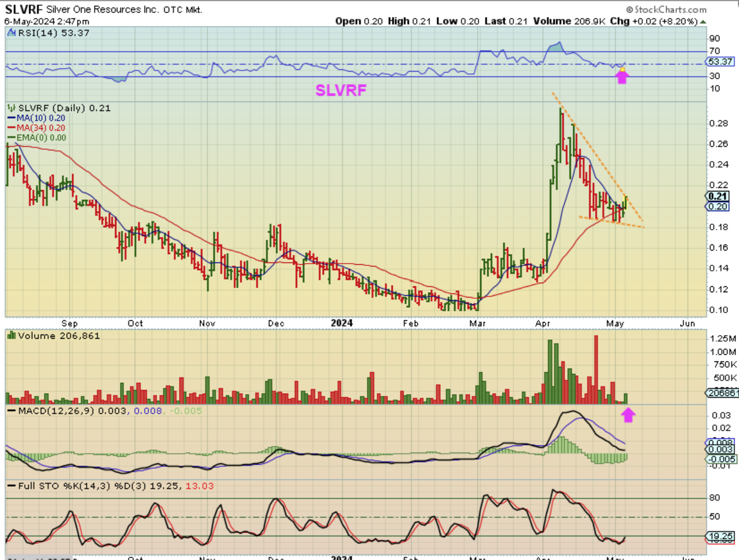Click the 80 level on stochastic axis

pyautogui.click(x=713, y=498)
